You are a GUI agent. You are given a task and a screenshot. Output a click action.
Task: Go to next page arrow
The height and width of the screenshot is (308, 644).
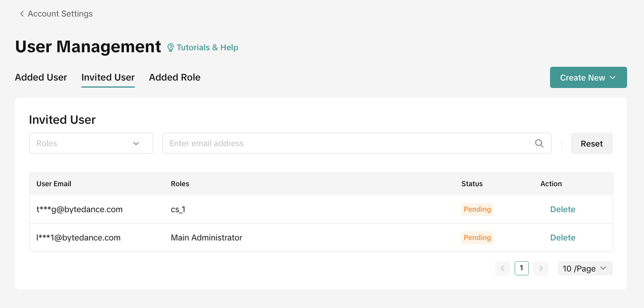541,269
